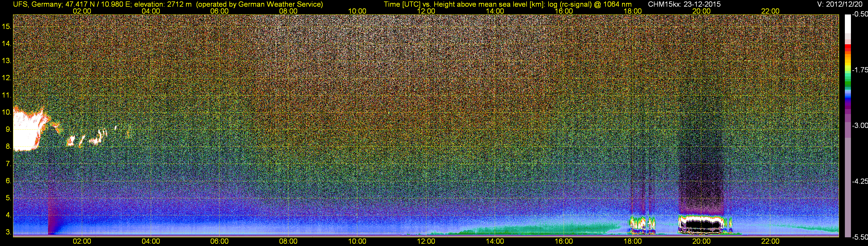Image resolution: width=868 pixels, height=246 pixels.
Task: Click the height axis label '3.'
Action: [9, 232]
